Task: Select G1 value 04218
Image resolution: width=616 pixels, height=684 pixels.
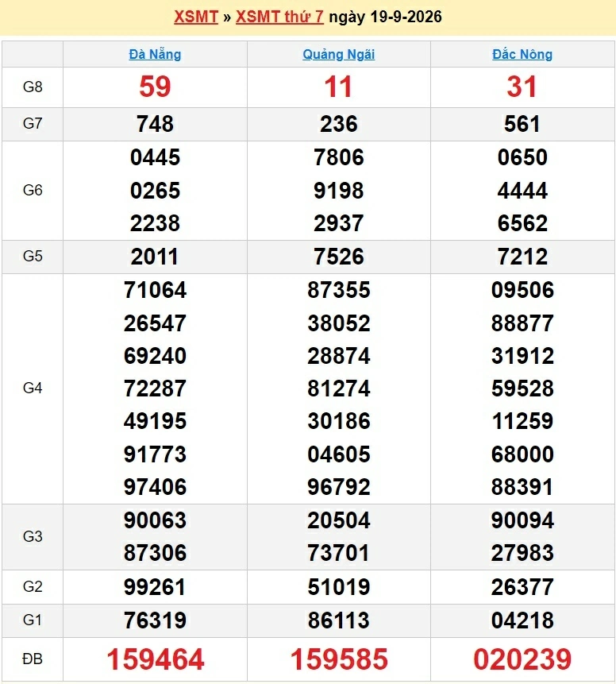Action: (522, 620)
